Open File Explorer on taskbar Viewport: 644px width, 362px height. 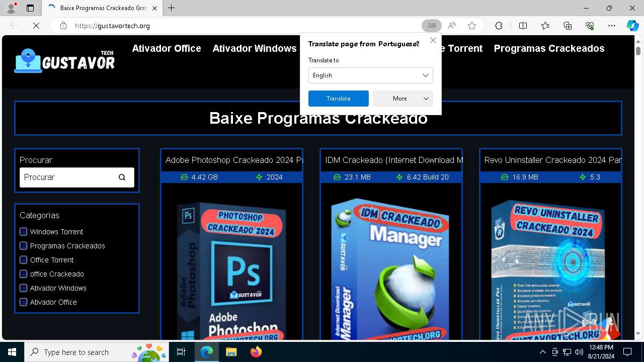[231, 352]
